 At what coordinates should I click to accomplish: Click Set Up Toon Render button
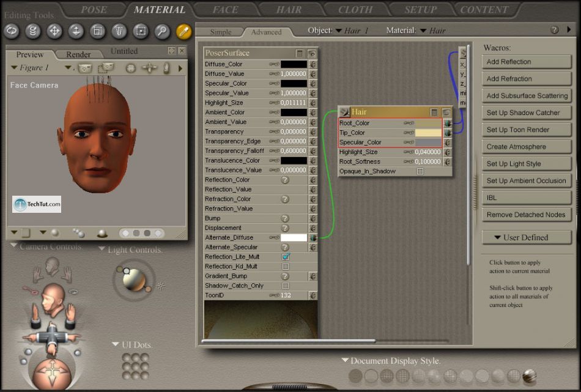tap(526, 130)
